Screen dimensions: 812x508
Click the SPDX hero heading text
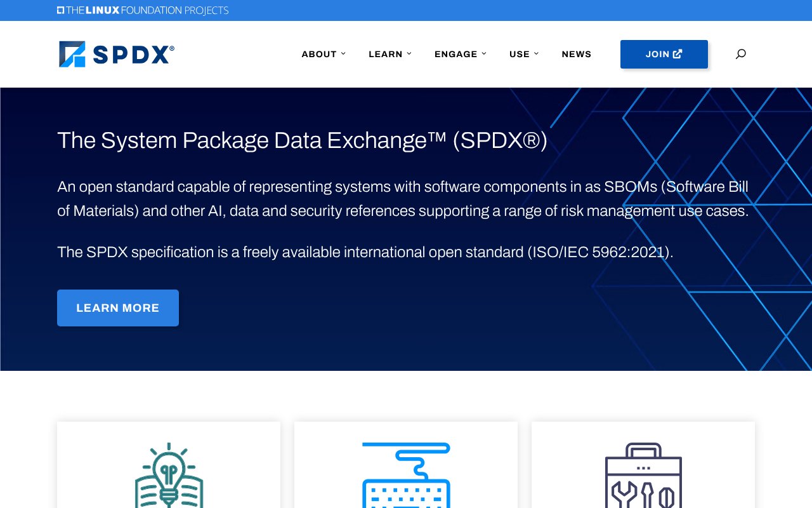[x=302, y=140]
